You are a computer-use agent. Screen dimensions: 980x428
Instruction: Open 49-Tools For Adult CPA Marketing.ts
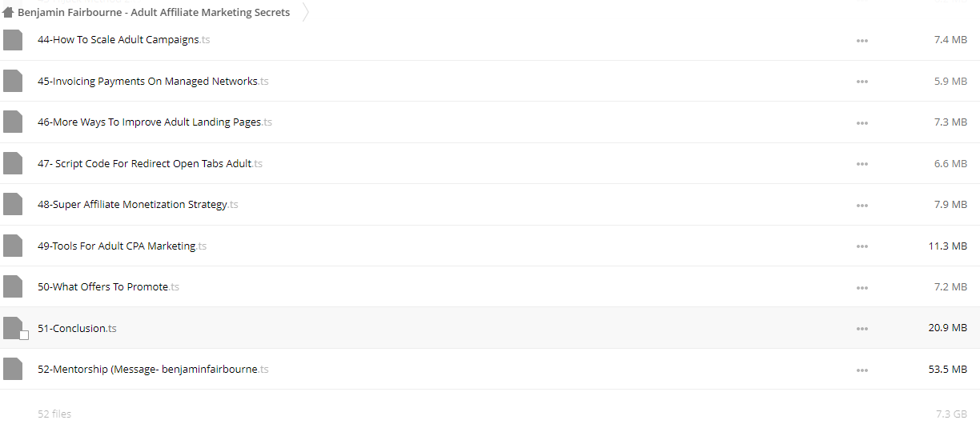tap(122, 246)
